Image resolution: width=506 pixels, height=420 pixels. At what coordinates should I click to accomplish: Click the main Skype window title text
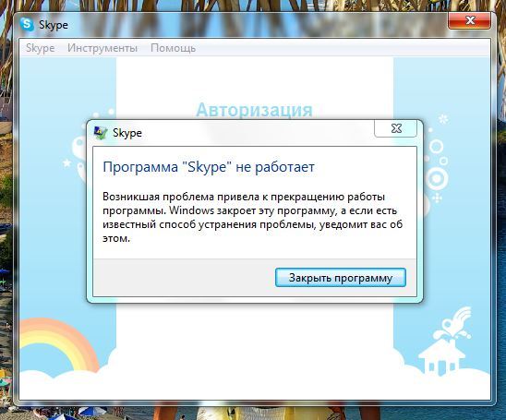coord(54,25)
